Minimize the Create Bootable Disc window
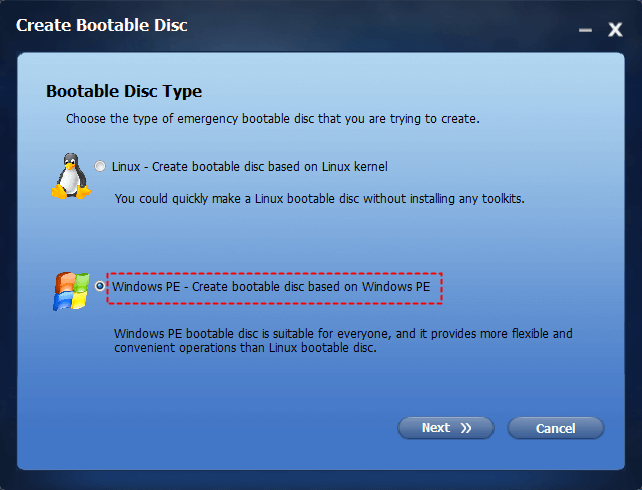The height and width of the screenshot is (490, 642). [585, 30]
